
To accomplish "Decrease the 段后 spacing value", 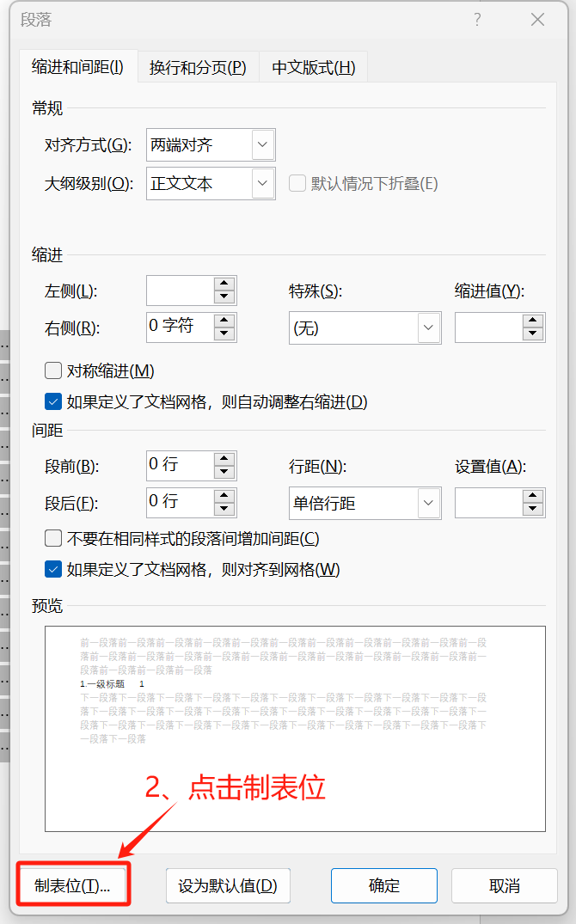I will 224,509.
